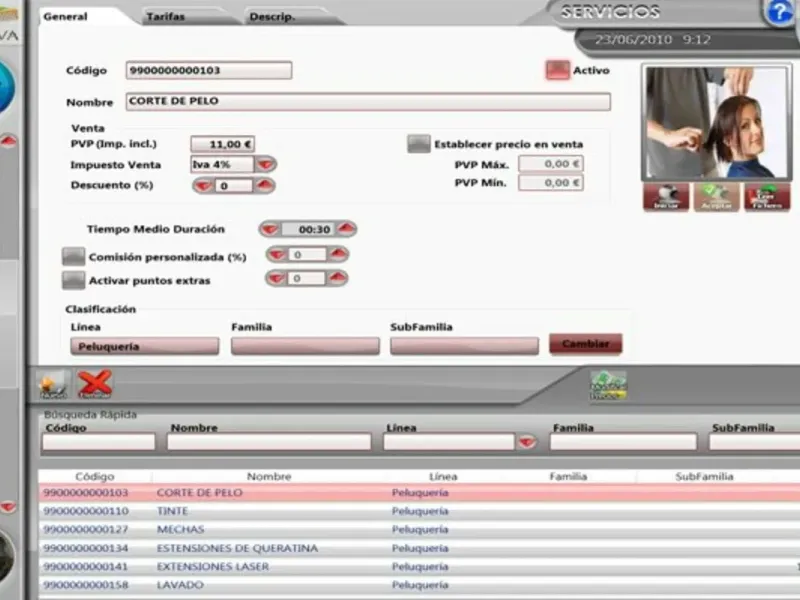Enable Establecer precio en venta checkbox
The image size is (800, 600).
(x=419, y=144)
